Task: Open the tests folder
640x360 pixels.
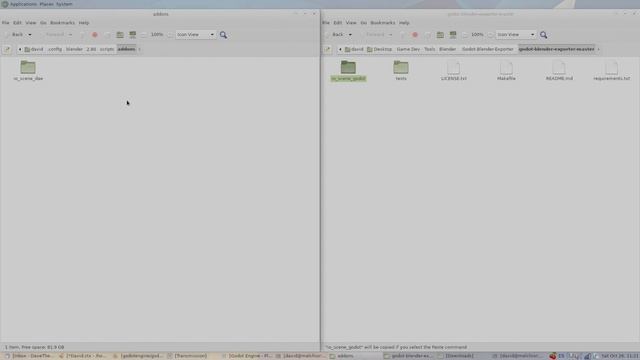Action: click(401, 70)
